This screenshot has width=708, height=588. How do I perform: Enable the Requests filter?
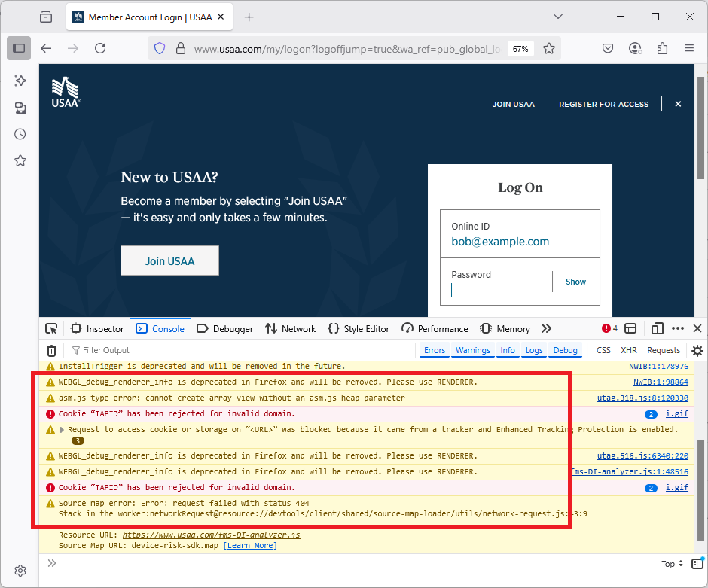point(664,350)
